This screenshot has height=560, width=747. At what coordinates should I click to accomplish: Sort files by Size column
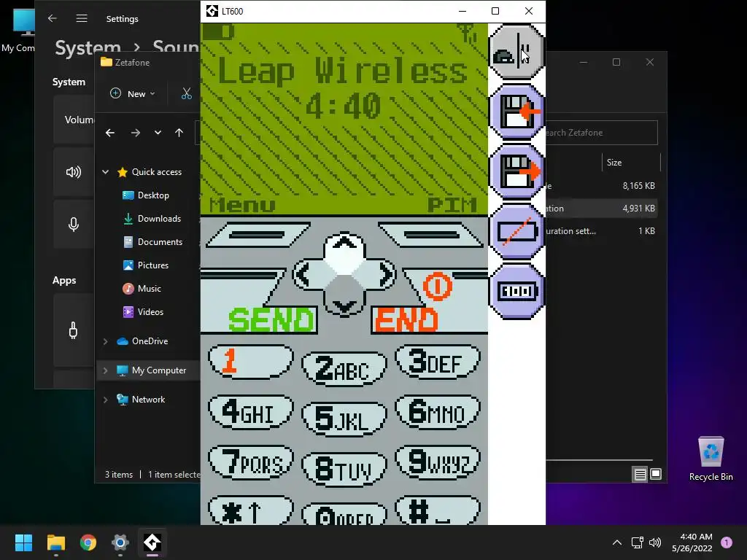point(614,163)
